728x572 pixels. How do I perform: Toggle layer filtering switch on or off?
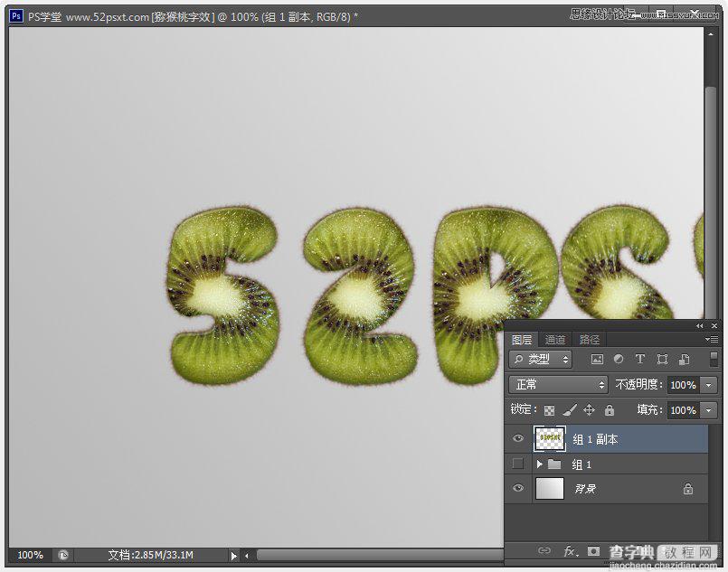[714, 359]
